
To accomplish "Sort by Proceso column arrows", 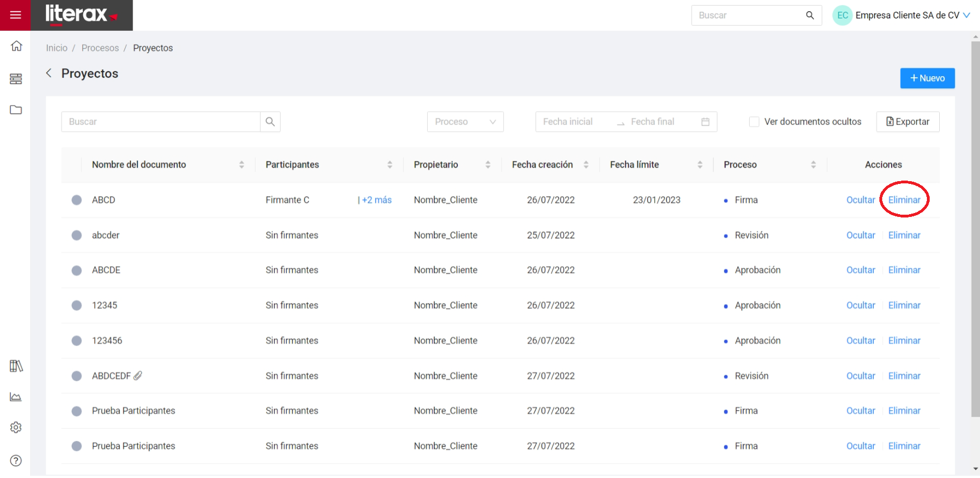I will pos(813,164).
